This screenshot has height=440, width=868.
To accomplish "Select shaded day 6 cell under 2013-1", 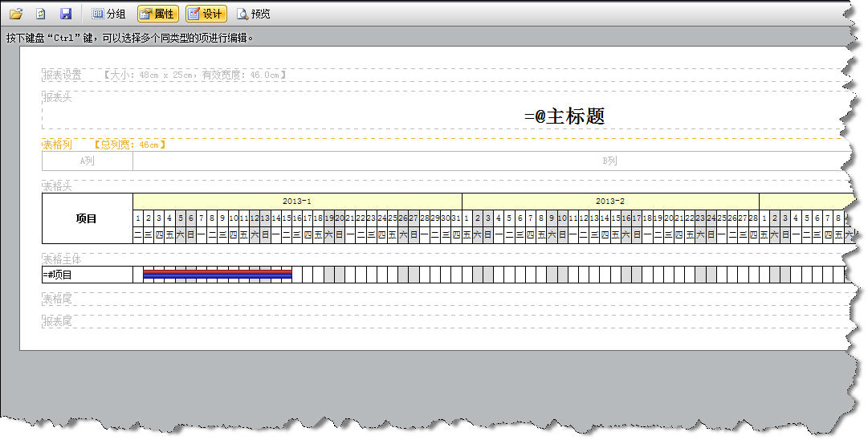I will (x=191, y=218).
